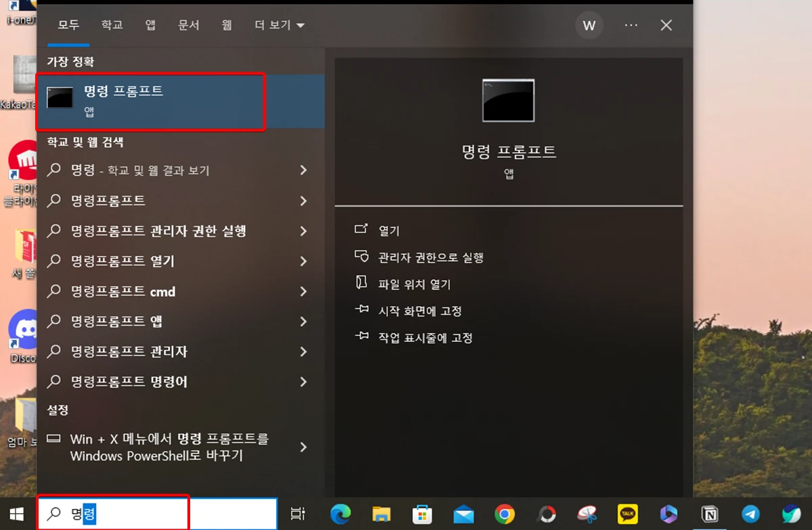Image resolution: width=812 pixels, height=530 pixels.
Task: Click the Windows Start button
Action: tap(16, 514)
